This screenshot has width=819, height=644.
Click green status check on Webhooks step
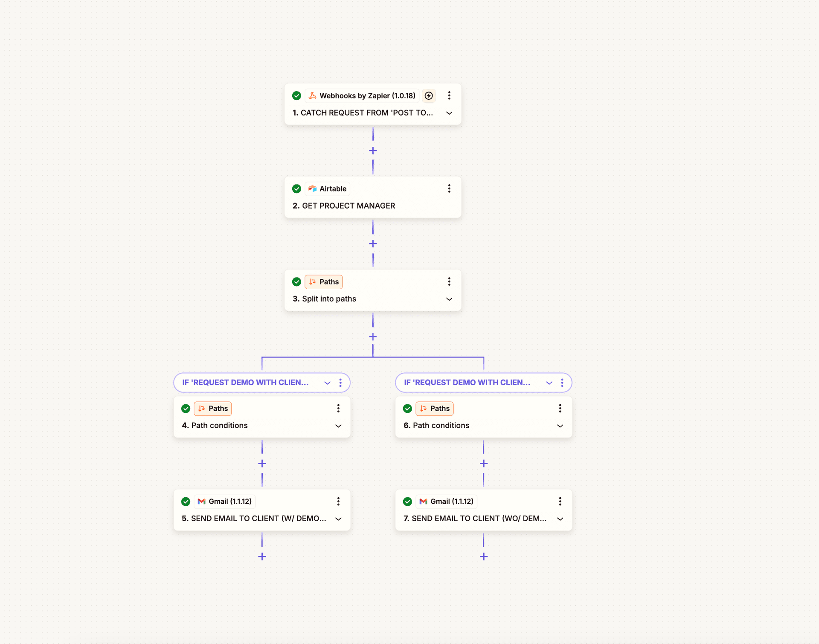pyautogui.click(x=296, y=96)
